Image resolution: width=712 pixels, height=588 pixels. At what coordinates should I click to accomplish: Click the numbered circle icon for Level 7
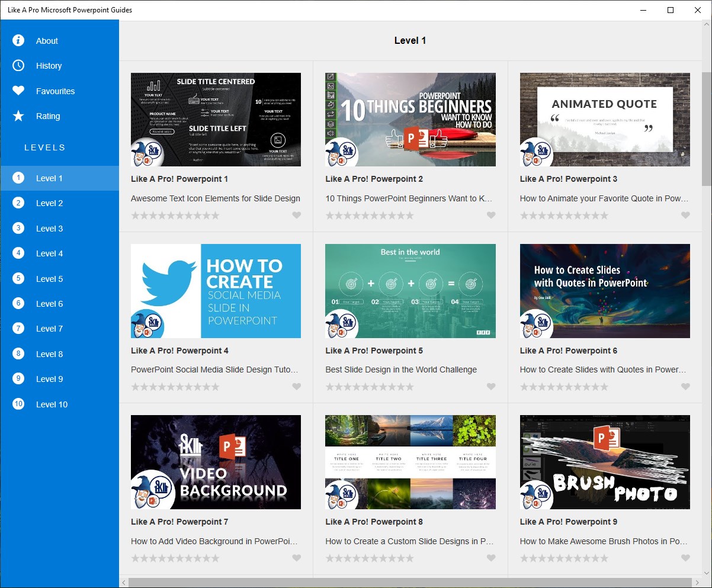(x=18, y=329)
